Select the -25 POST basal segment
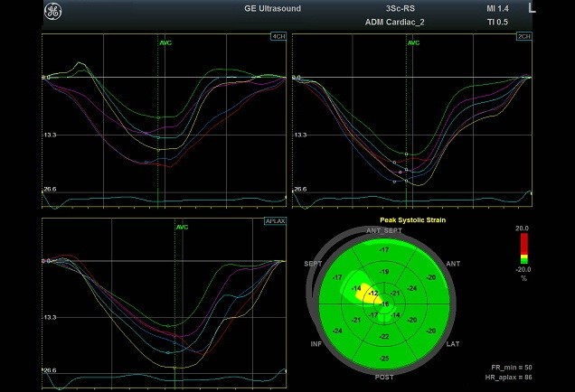This screenshot has height=392, width=575. pos(386,359)
